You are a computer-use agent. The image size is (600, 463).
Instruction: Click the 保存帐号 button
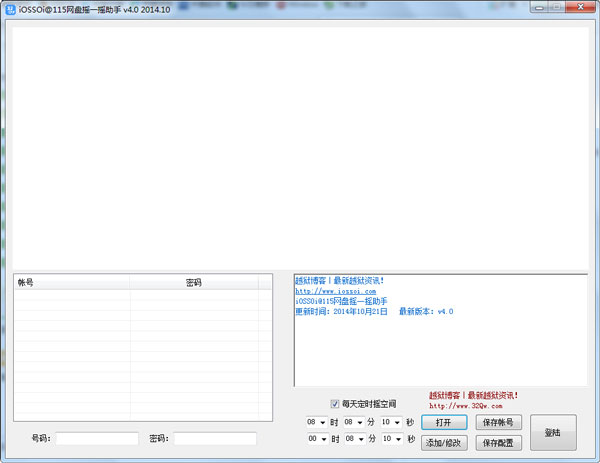498,423
